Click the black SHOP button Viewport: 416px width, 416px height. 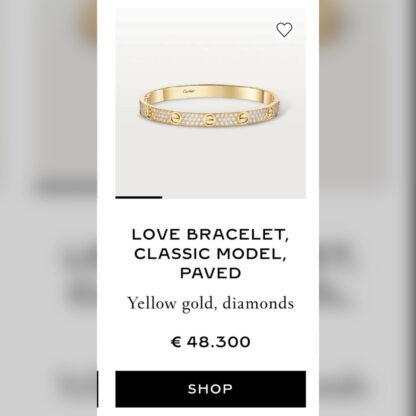tap(211, 389)
